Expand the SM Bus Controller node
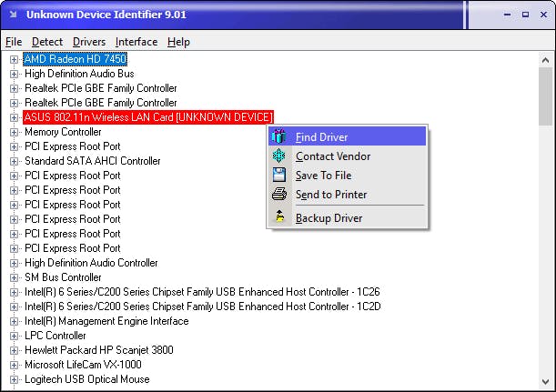This screenshot has height=392, width=556. 14,277
